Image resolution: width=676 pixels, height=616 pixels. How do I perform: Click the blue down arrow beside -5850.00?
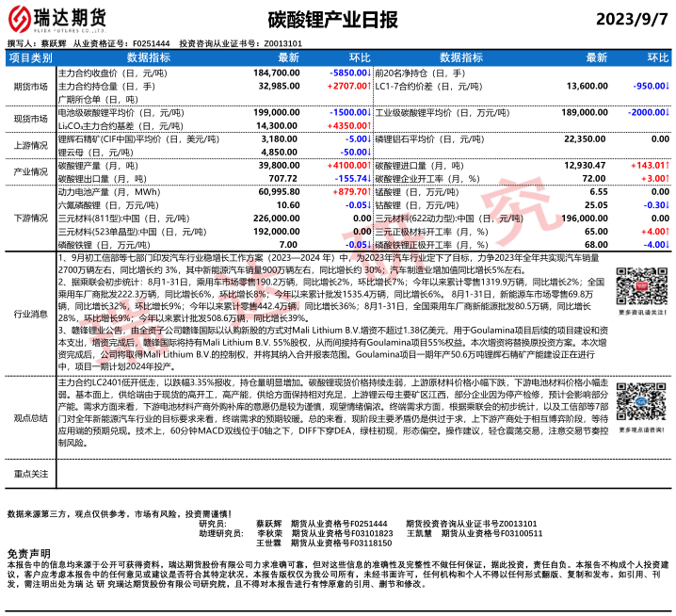click(370, 73)
